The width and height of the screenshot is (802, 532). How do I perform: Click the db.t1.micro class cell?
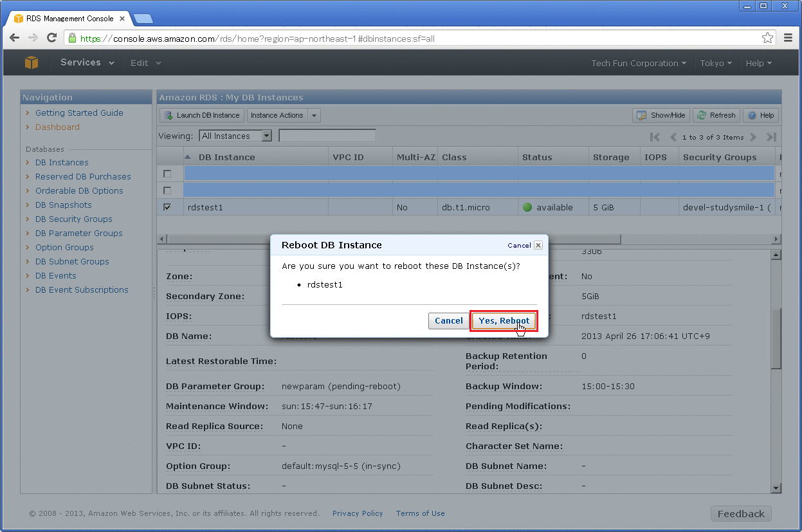(x=466, y=208)
